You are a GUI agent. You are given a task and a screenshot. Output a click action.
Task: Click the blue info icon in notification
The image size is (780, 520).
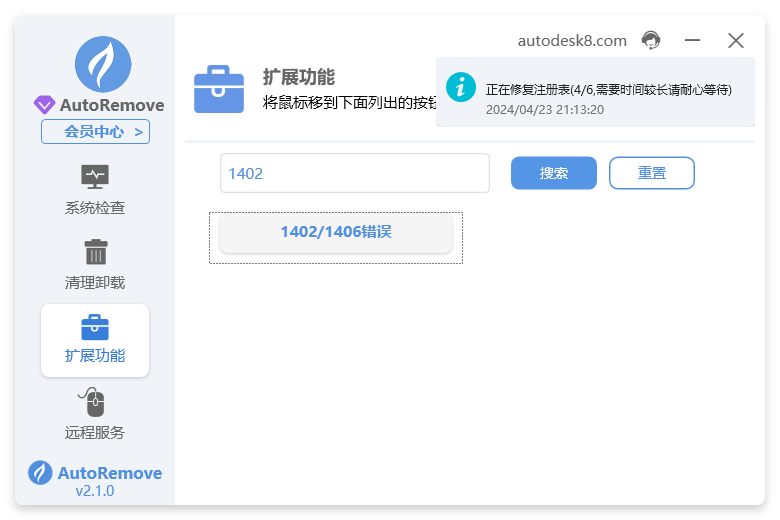pos(461,87)
